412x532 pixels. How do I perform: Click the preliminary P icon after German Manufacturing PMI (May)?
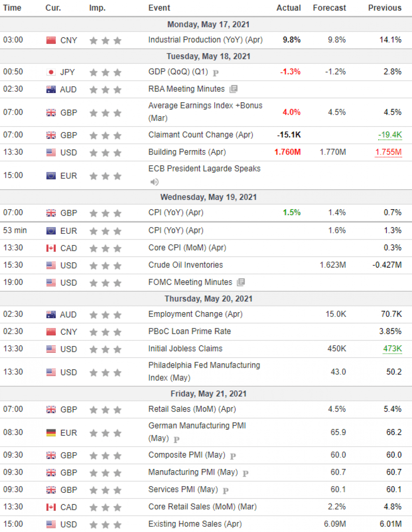coord(177,440)
